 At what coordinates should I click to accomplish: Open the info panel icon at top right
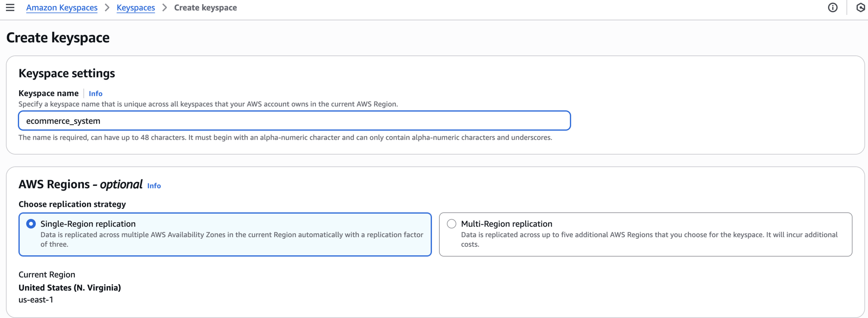[833, 8]
